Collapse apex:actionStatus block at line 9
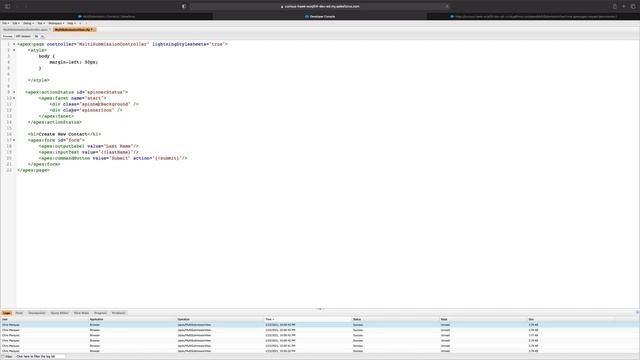This screenshot has width=640, height=360. [14, 92]
